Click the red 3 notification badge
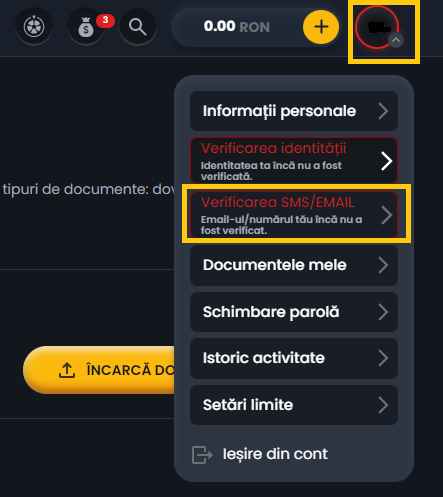 click(x=105, y=20)
